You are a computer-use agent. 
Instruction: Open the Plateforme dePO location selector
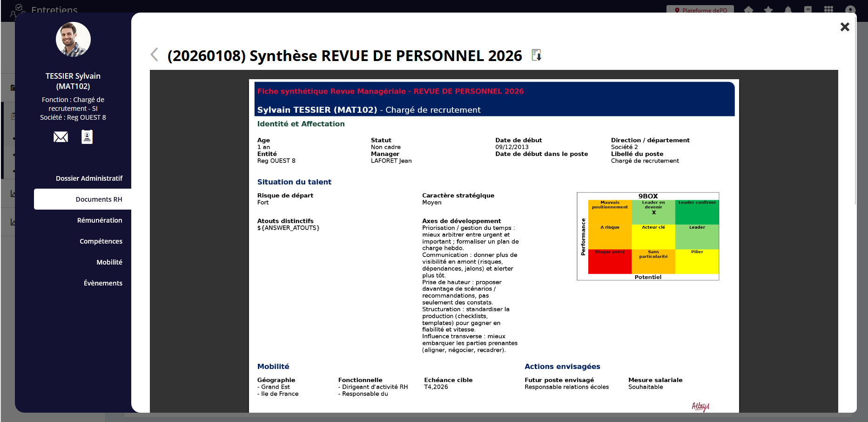point(700,10)
